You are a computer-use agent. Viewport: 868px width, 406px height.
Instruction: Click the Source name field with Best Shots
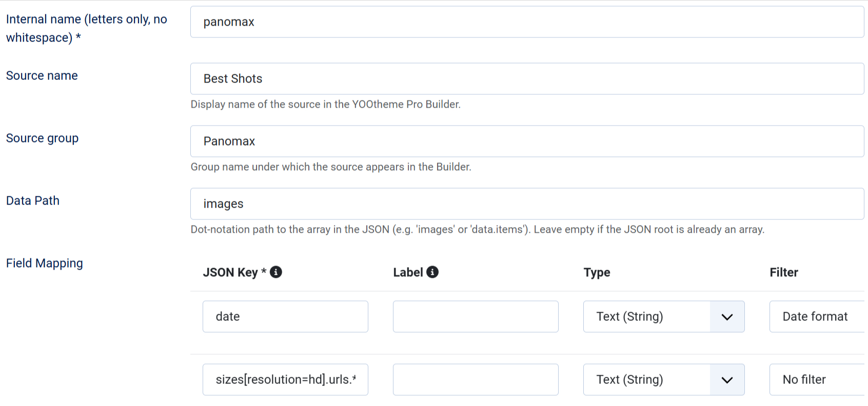(527, 79)
